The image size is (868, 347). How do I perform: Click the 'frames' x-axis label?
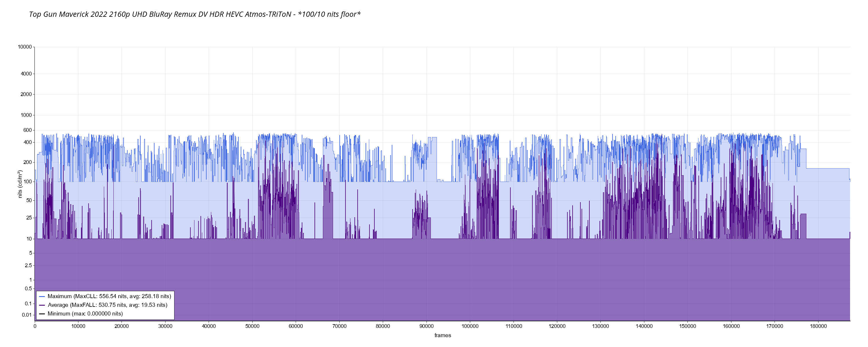(x=442, y=335)
